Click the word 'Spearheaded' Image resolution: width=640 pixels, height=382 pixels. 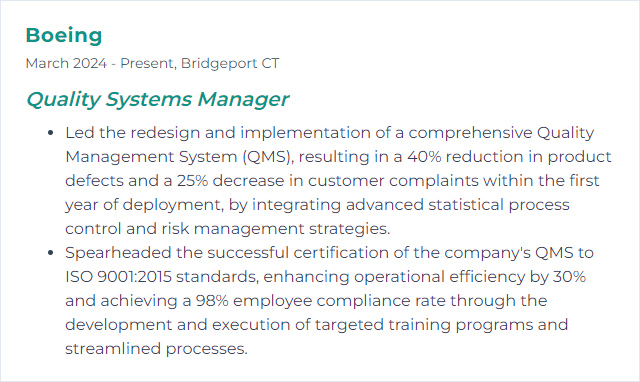tap(119, 253)
